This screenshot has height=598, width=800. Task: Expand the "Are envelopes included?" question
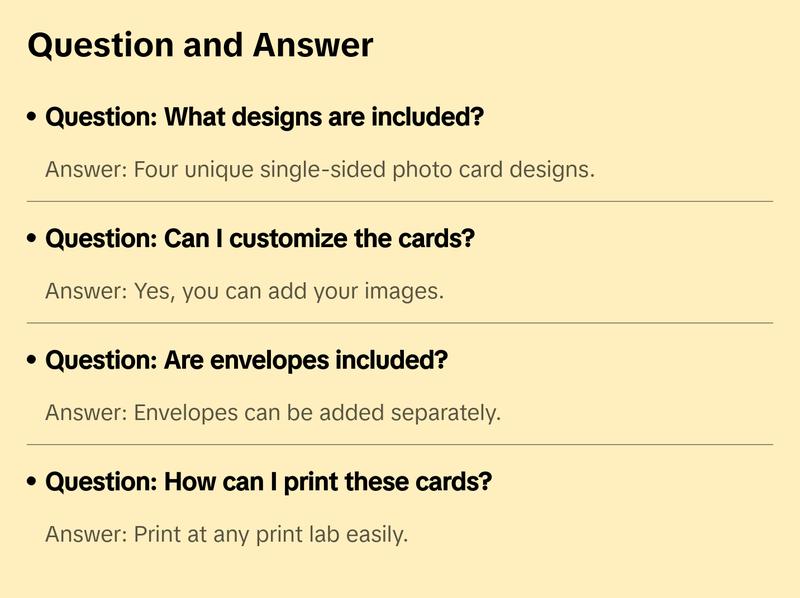coord(246,361)
